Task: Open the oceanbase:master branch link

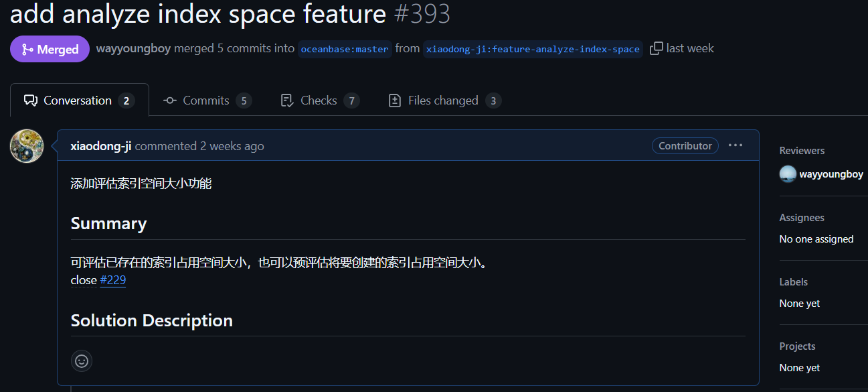Action: tap(345, 49)
